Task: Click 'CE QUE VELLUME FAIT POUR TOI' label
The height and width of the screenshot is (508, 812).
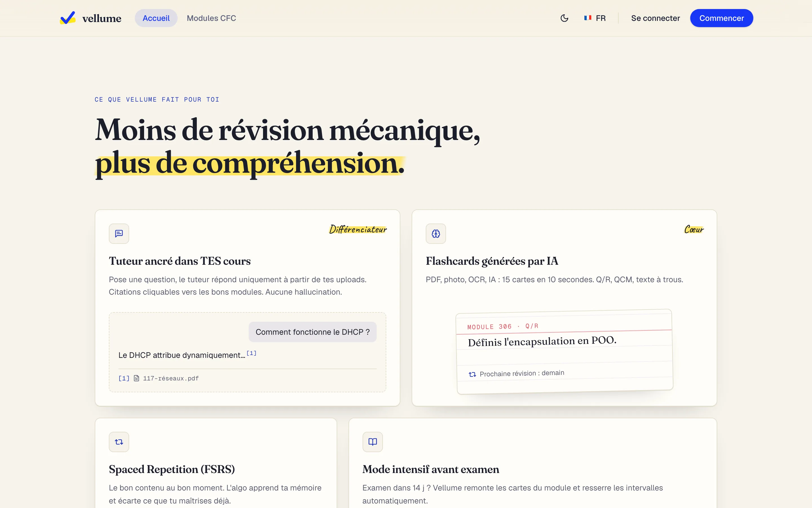Action: pyautogui.click(x=157, y=99)
